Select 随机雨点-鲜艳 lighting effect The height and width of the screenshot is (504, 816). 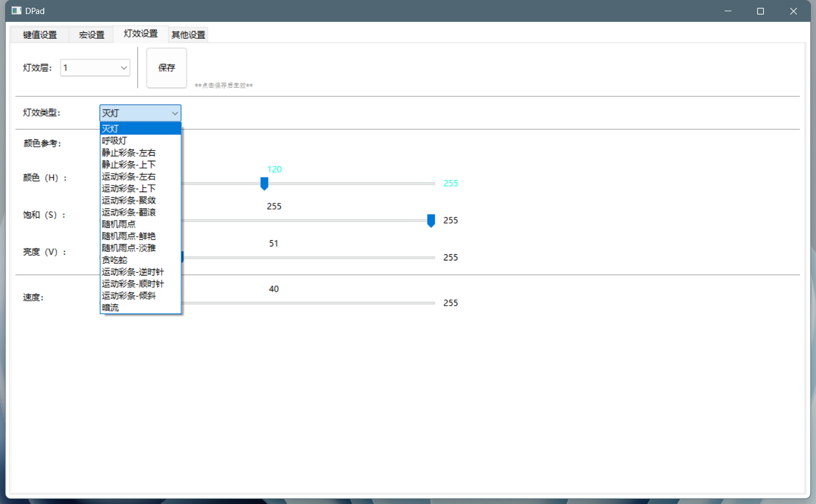129,236
